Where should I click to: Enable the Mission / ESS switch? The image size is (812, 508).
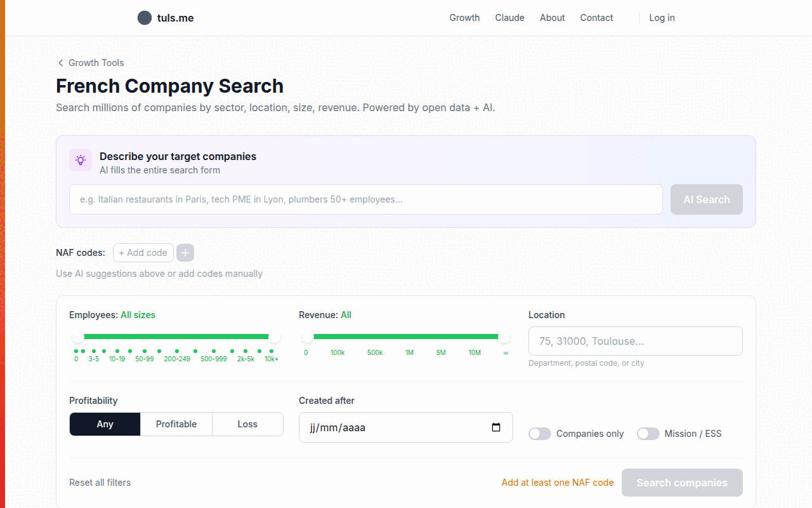pos(648,434)
